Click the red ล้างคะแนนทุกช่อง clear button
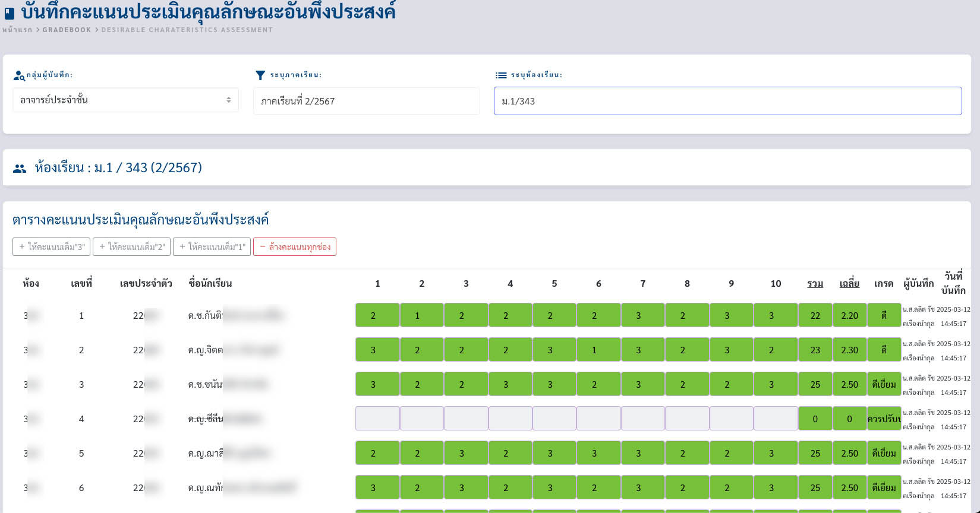The height and width of the screenshot is (513, 980). tap(295, 247)
